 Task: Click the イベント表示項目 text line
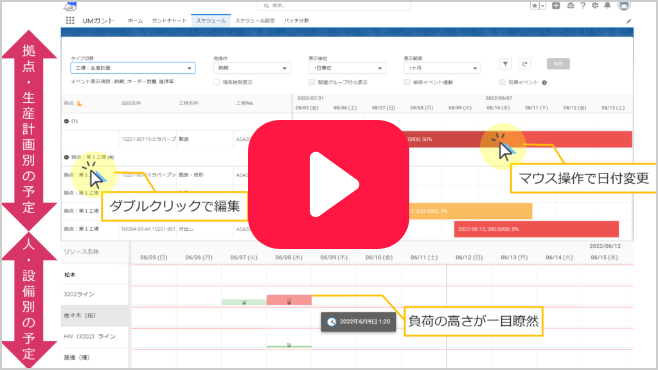click(122, 82)
